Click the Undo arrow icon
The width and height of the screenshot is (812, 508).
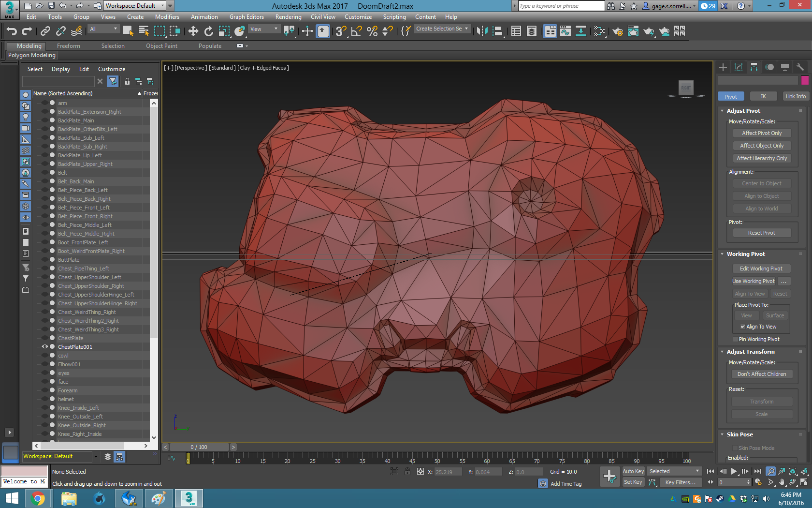tap(12, 31)
